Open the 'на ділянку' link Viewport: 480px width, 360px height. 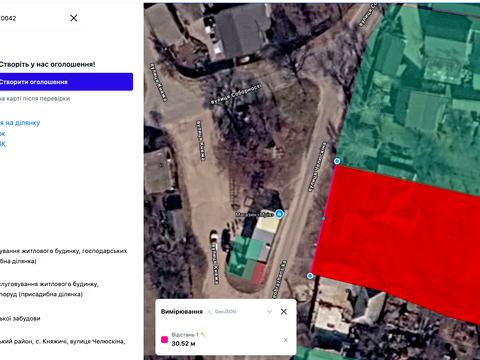tap(20, 123)
